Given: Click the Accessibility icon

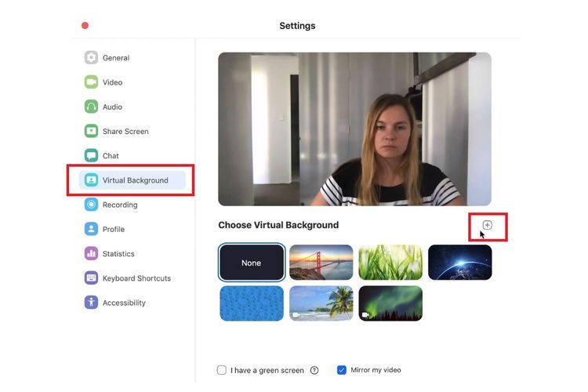Looking at the screenshot, I should (x=91, y=303).
